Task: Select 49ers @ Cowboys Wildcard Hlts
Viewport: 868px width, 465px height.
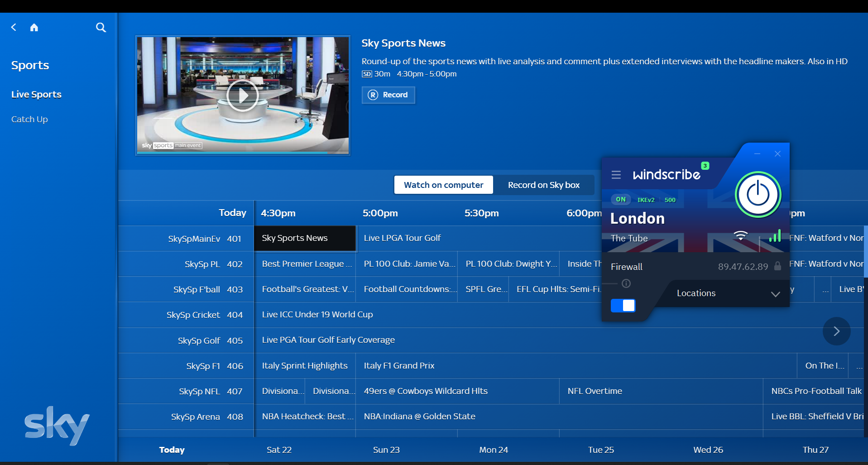Action: [457, 391]
